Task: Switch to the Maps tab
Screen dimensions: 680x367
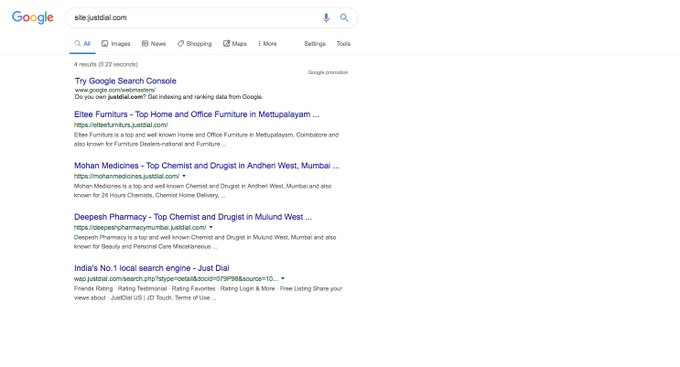Action: [235, 44]
